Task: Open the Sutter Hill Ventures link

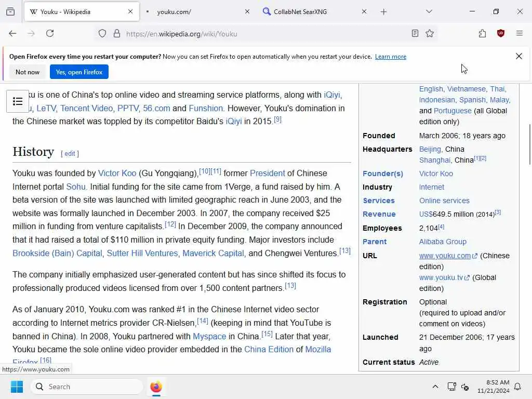Action: click(142, 254)
